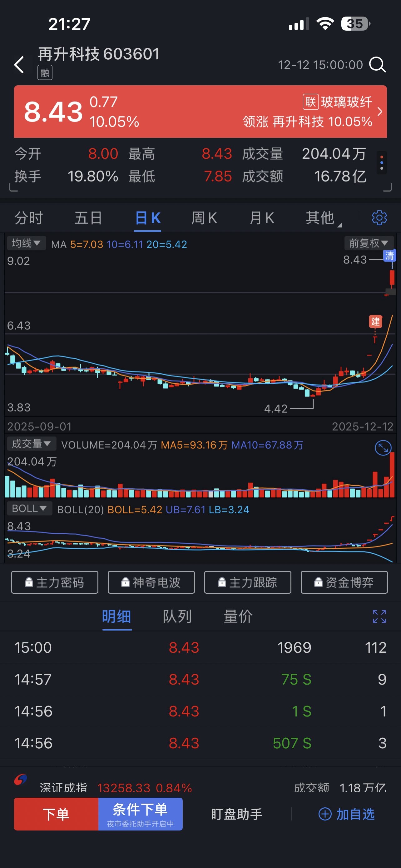Tap the BOLL(20) UB=7.61 label

pos(185,510)
